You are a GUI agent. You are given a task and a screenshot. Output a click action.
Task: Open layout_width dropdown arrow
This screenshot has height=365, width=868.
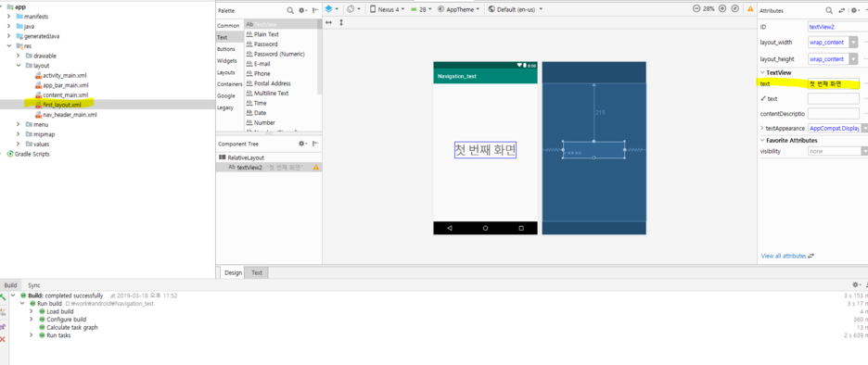(853, 42)
